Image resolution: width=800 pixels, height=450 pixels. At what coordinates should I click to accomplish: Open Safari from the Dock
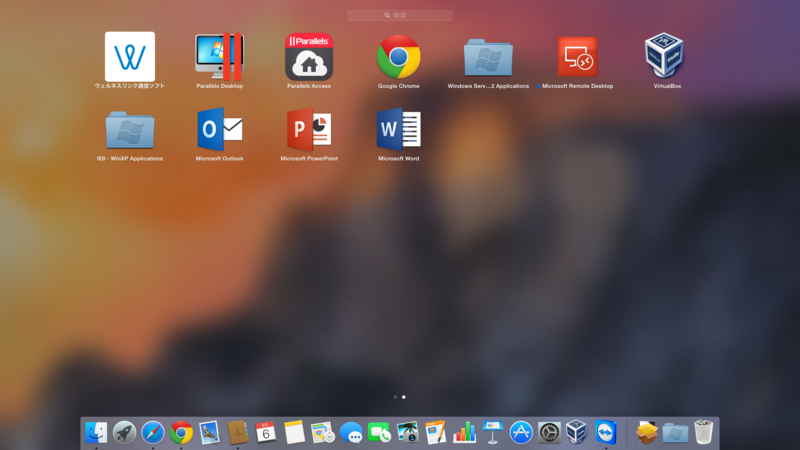(153, 433)
